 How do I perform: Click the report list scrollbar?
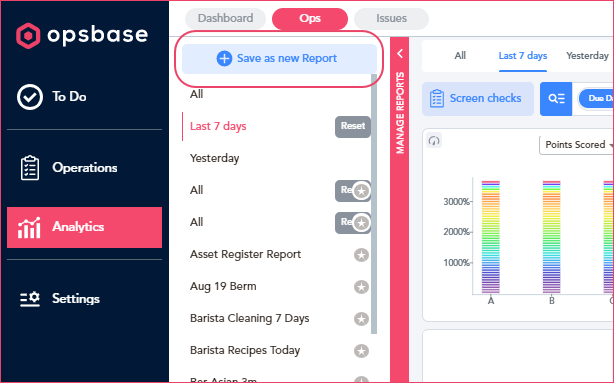coord(374,204)
